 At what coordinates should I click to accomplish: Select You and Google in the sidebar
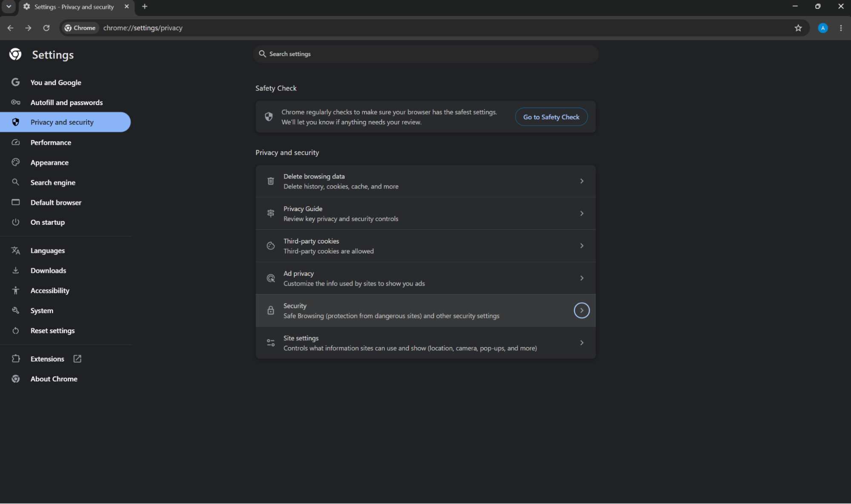click(x=65, y=82)
